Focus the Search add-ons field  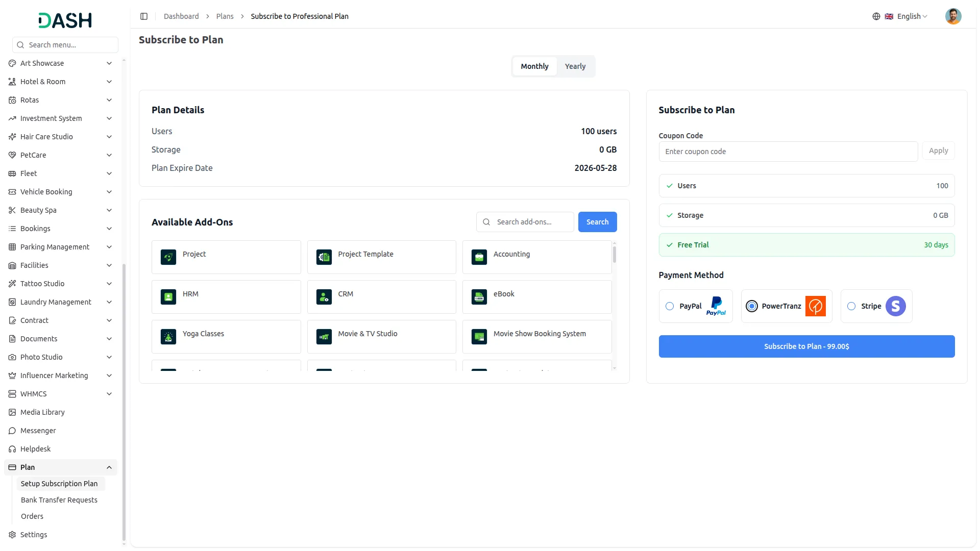[x=525, y=222]
